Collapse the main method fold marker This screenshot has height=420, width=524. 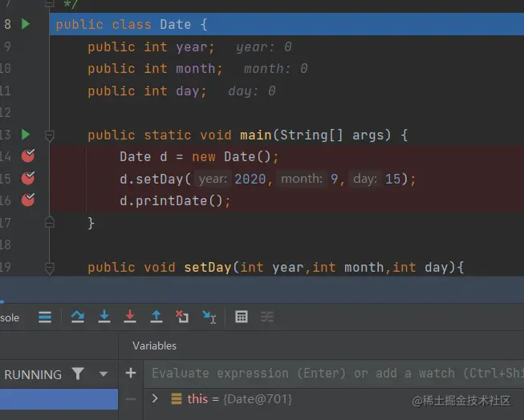point(50,135)
